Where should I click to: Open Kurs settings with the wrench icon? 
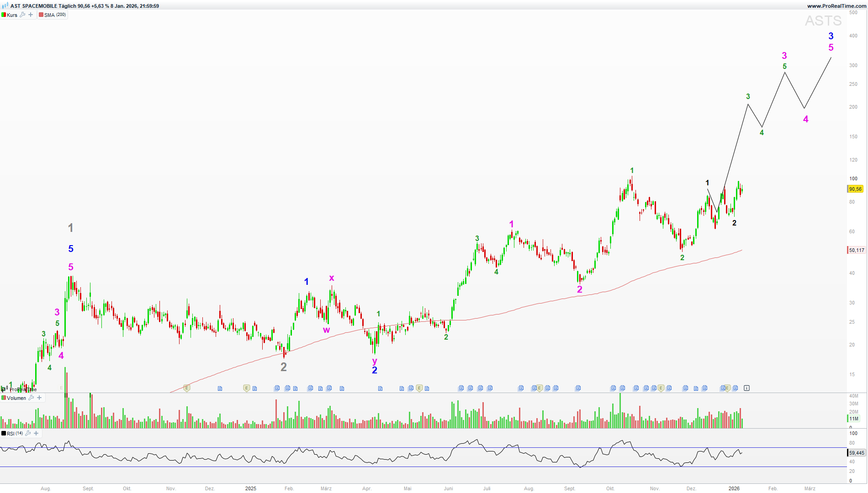coord(22,15)
